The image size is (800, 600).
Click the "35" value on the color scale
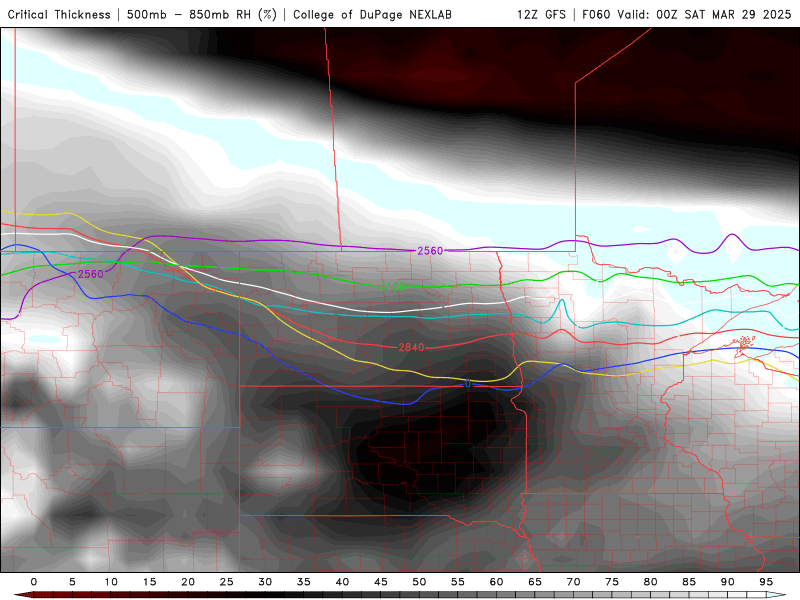point(304,582)
